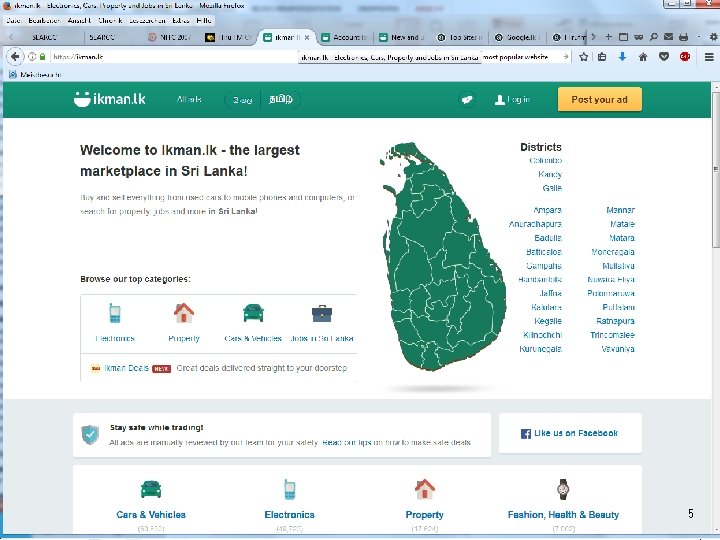The width and height of the screenshot is (720, 540).
Task: Open the Ratnapura district link
Action: 615,321
